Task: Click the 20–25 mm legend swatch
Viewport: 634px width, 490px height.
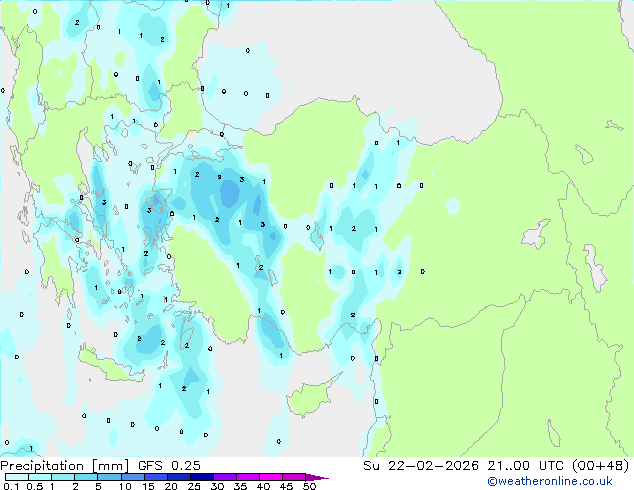Action: pos(179,477)
